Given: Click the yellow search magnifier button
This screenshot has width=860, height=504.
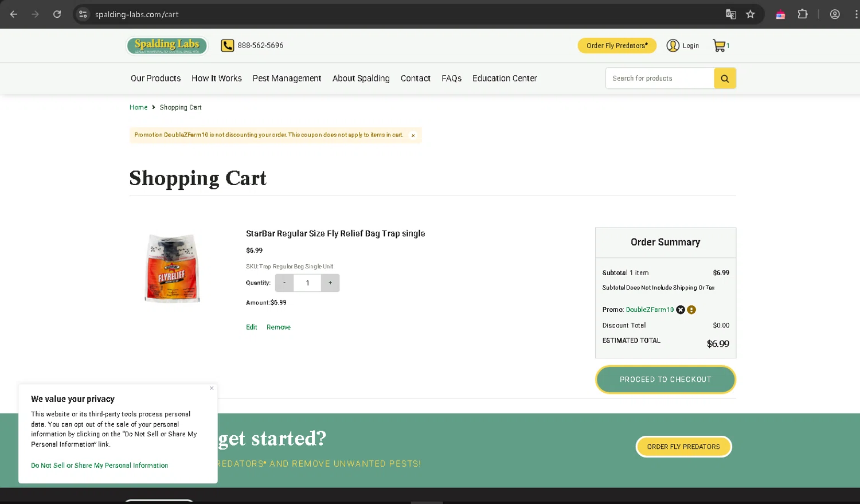Looking at the screenshot, I should tap(725, 79).
